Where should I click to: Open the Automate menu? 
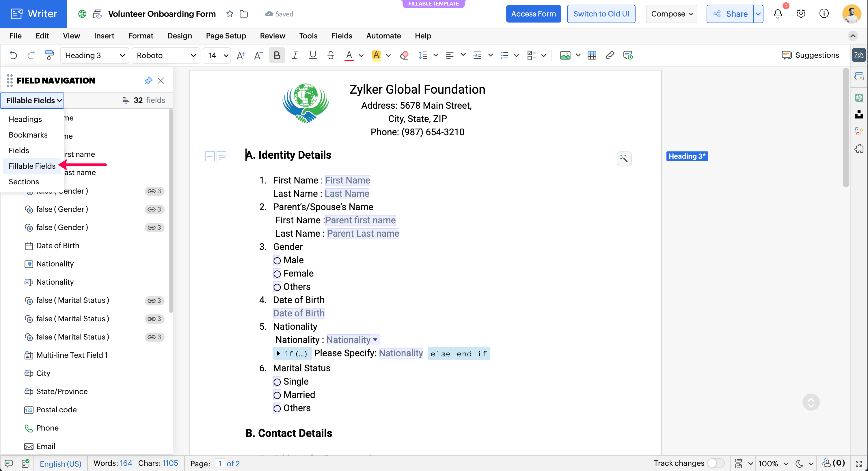pyautogui.click(x=383, y=36)
